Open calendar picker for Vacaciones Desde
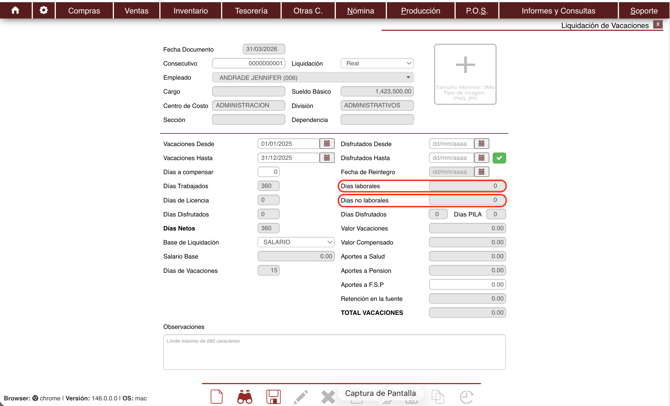The height and width of the screenshot is (406, 670). tap(326, 144)
